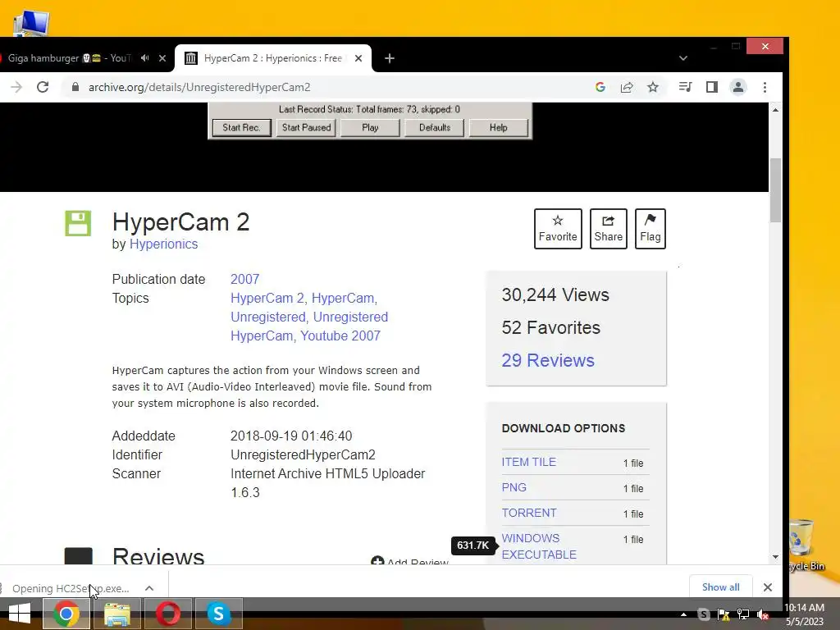This screenshot has height=630, width=840.
Task: Click Start Paused in the preview
Action: [x=306, y=127]
